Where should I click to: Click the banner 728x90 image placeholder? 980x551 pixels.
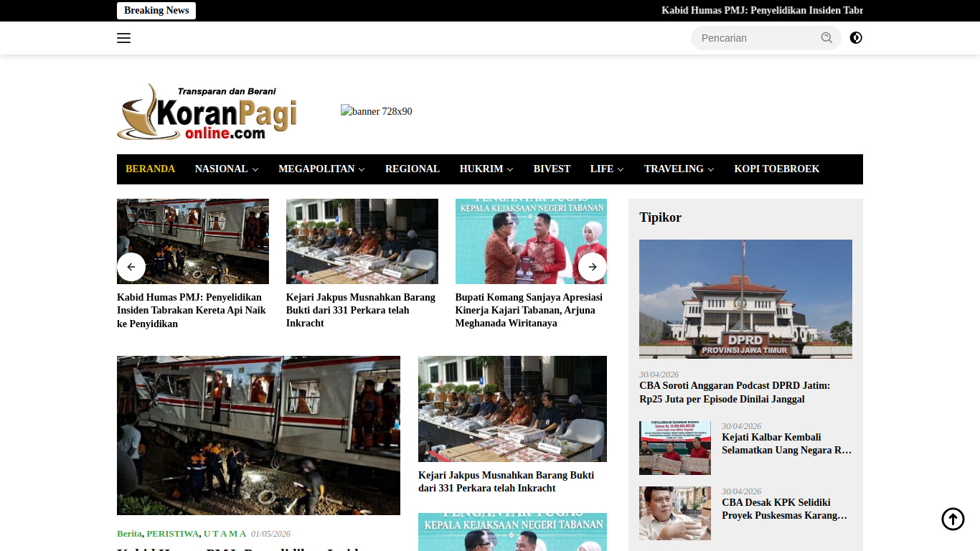pos(377,111)
